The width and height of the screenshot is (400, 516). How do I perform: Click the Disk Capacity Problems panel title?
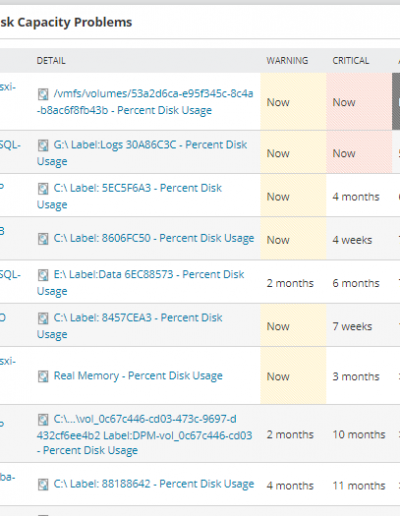[x=66, y=22]
